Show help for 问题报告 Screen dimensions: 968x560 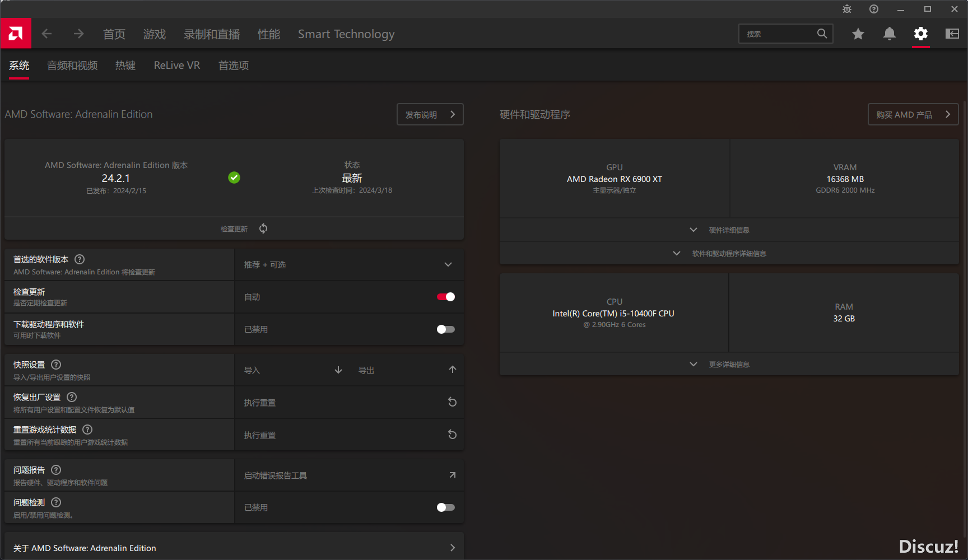[56, 470]
